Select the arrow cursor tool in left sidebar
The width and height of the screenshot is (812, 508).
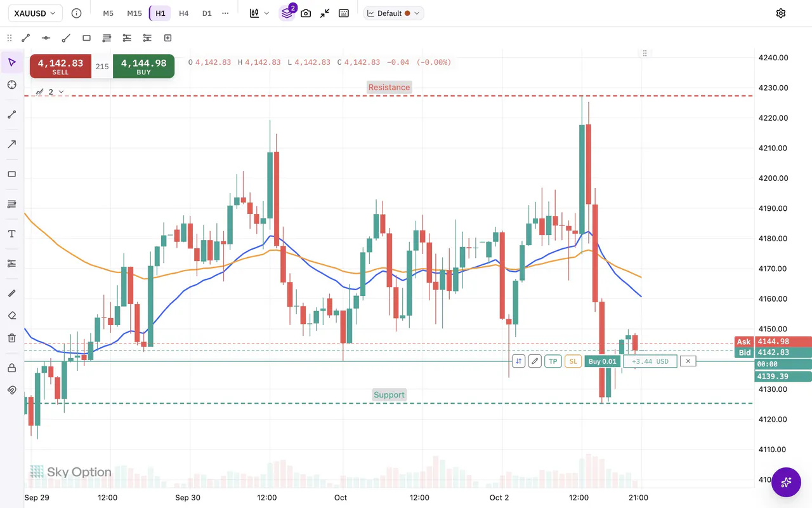click(11, 62)
